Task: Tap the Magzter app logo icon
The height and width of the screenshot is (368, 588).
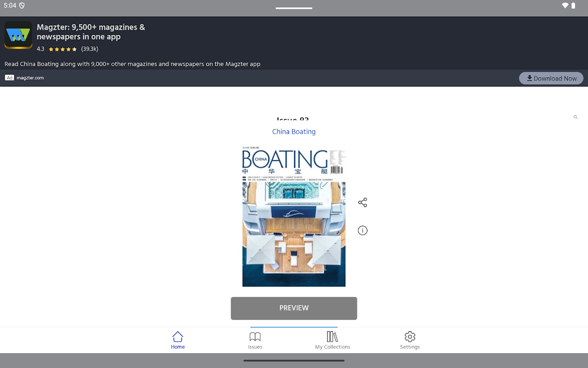Action: (x=18, y=35)
